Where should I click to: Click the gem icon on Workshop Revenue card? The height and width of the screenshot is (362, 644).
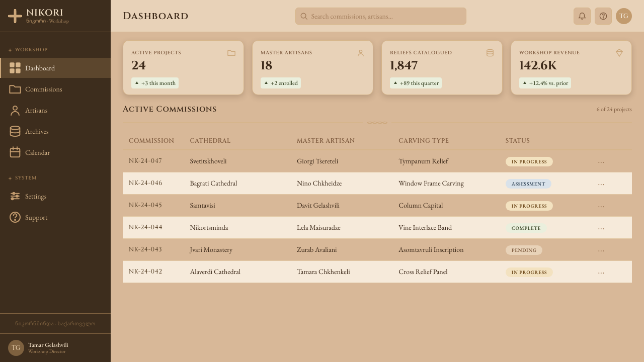(x=619, y=53)
